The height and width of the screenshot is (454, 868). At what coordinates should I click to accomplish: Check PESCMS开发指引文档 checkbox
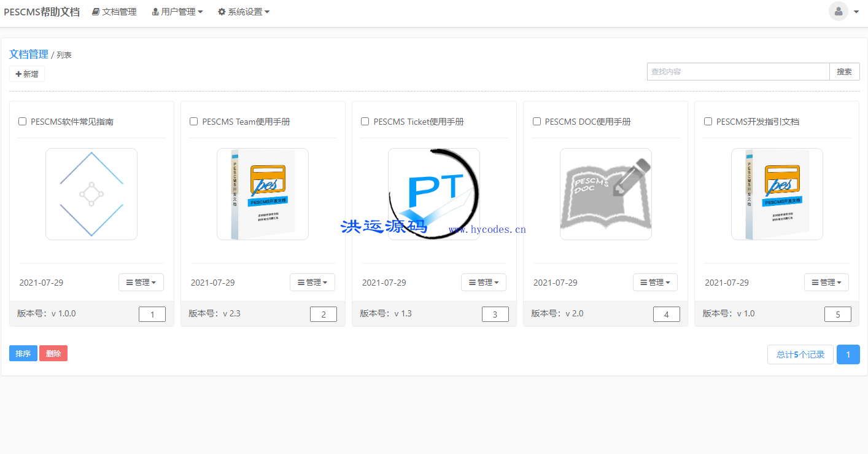click(x=708, y=122)
